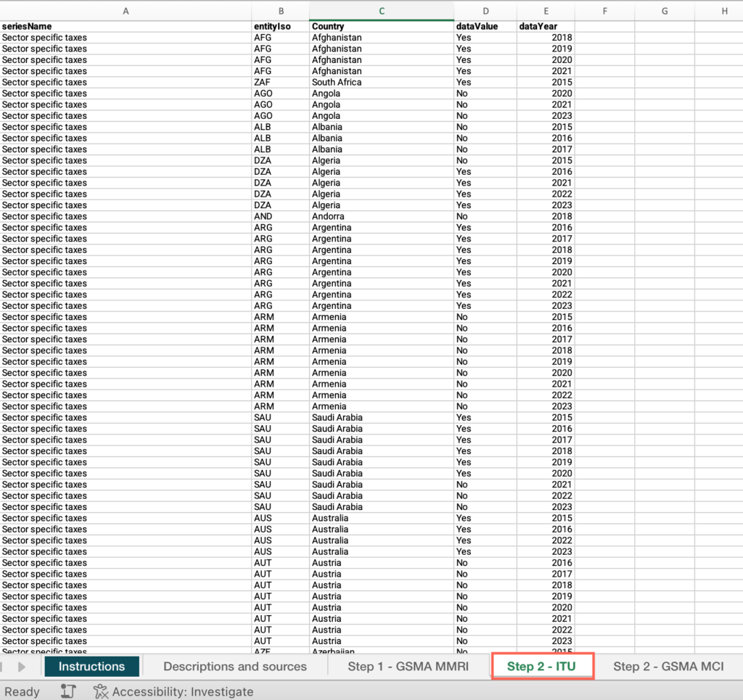Click SAU code in Saudi Arabia 2023 row
The height and width of the screenshot is (700, 743).
281,507
